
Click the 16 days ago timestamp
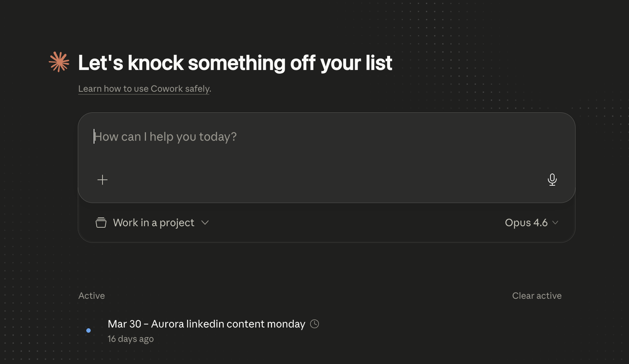tap(131, 339)
